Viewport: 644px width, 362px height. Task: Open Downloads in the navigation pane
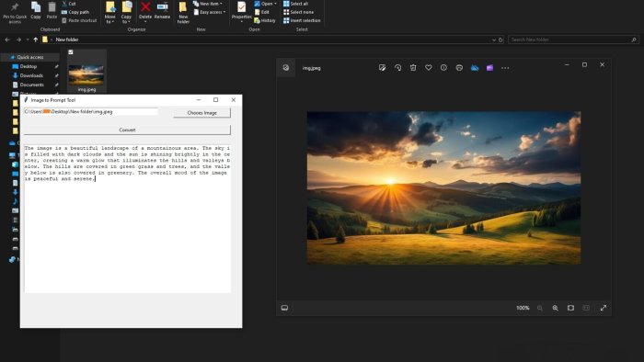pos(31,75)
